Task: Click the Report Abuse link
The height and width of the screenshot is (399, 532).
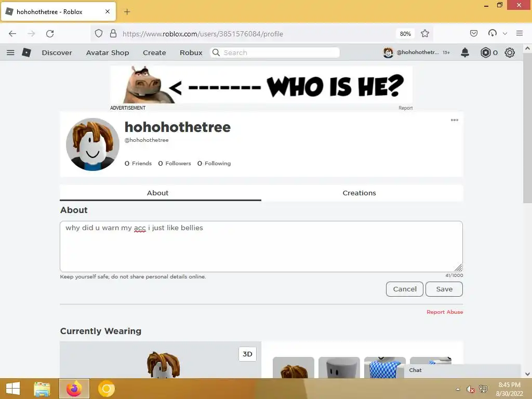Action: tap(445, 312)
